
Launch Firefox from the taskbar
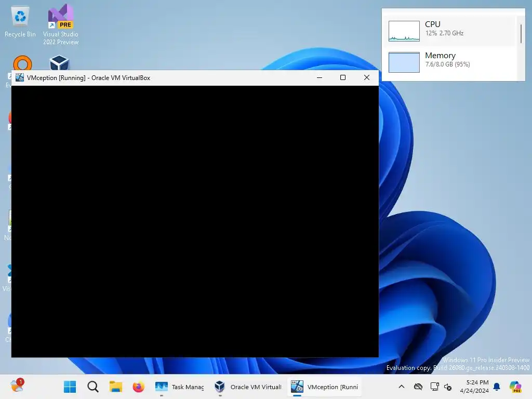click(x=138, y=387)
